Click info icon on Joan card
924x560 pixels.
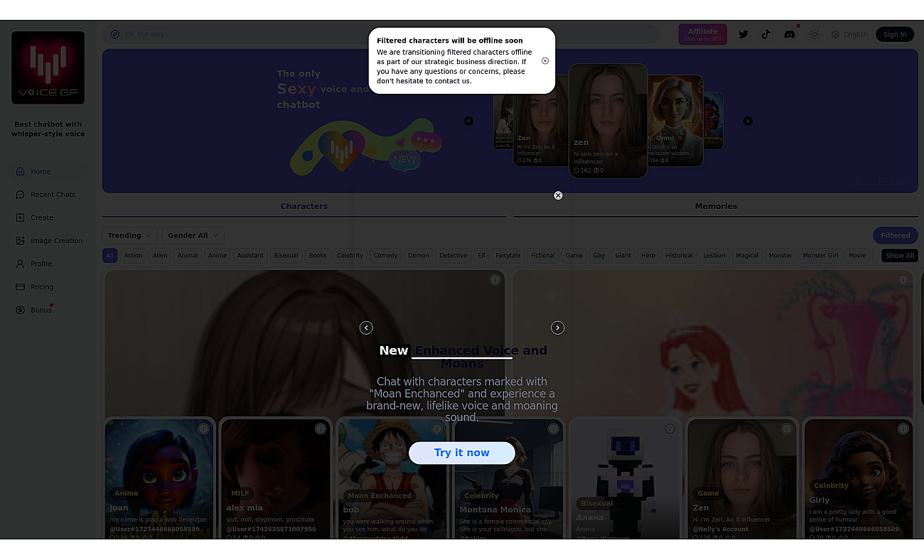coord(203,429)
